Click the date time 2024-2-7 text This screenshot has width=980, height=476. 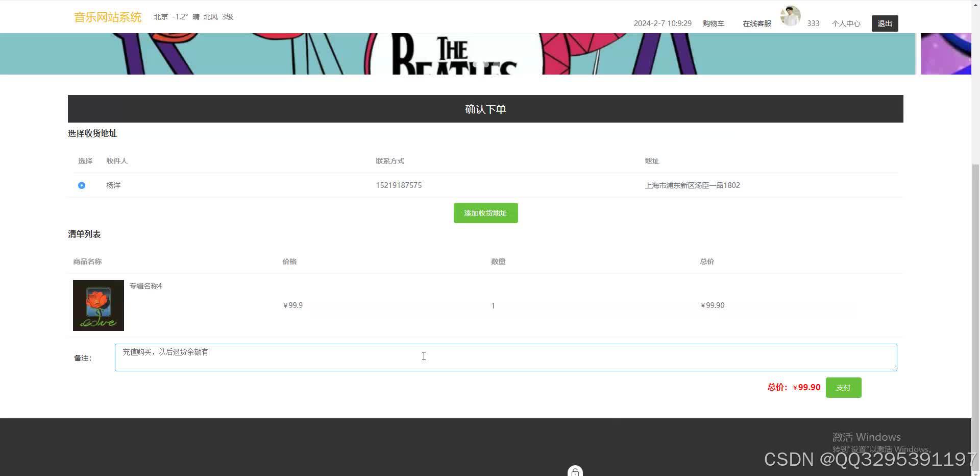click(663, 23)
